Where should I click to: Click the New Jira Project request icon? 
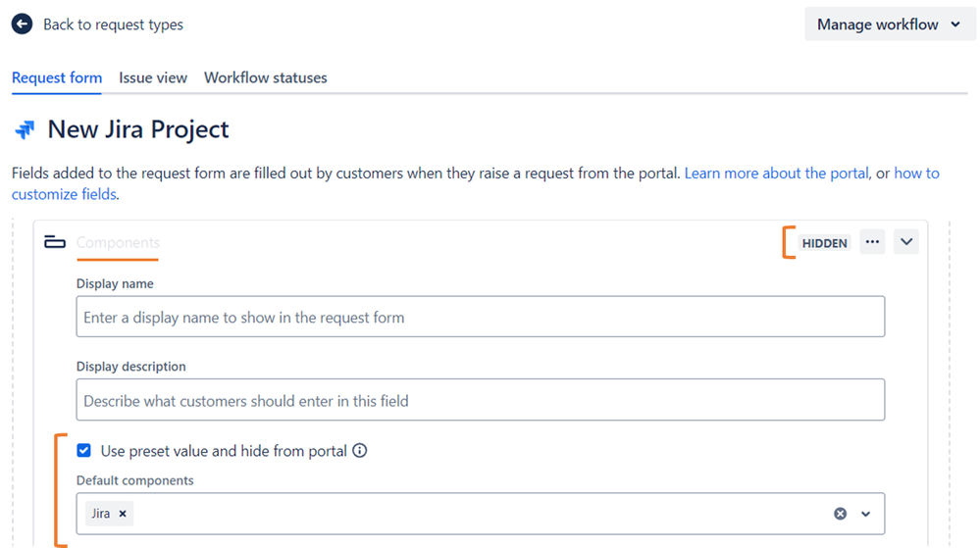(x=25, y=130)
